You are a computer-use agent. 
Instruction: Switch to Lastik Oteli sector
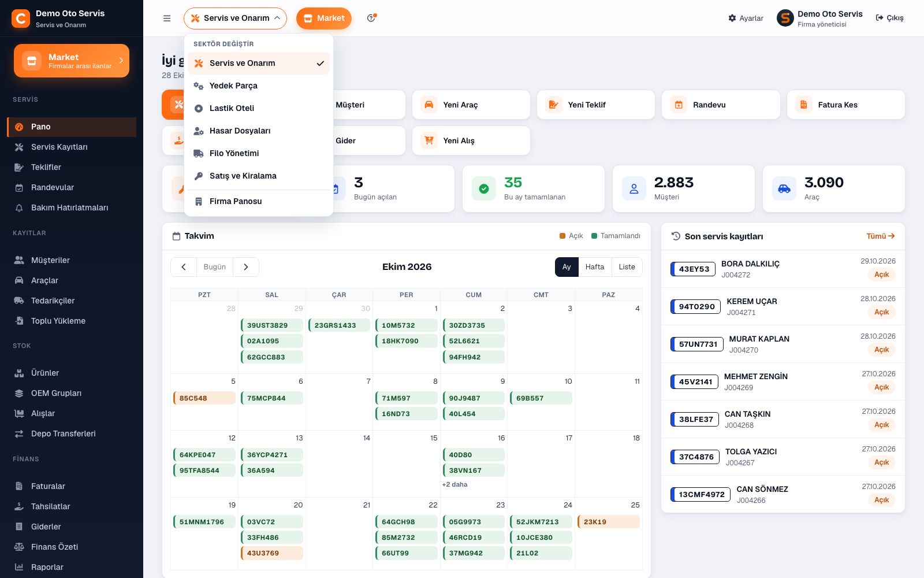(259, 108)
